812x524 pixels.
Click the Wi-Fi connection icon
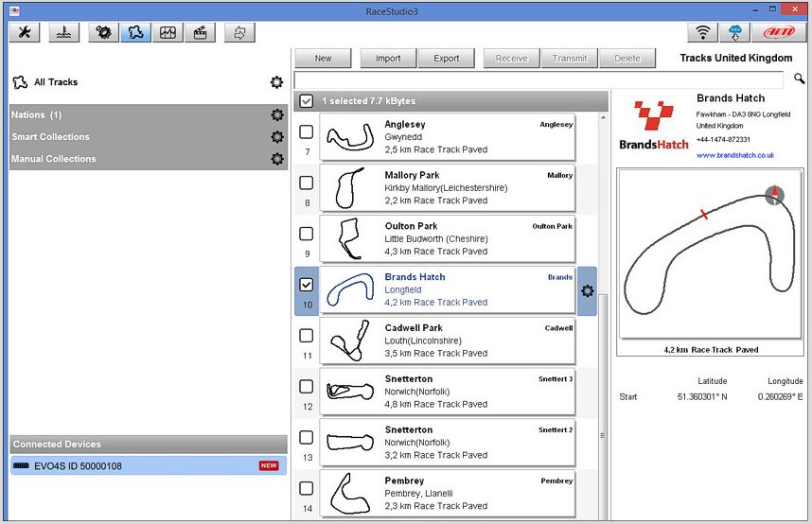(702, 32)
